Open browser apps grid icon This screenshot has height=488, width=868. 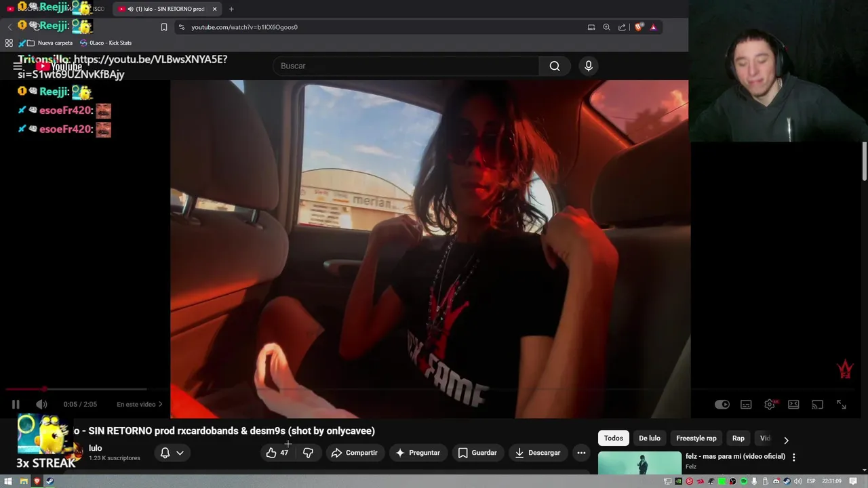click(x=9, y=43)
